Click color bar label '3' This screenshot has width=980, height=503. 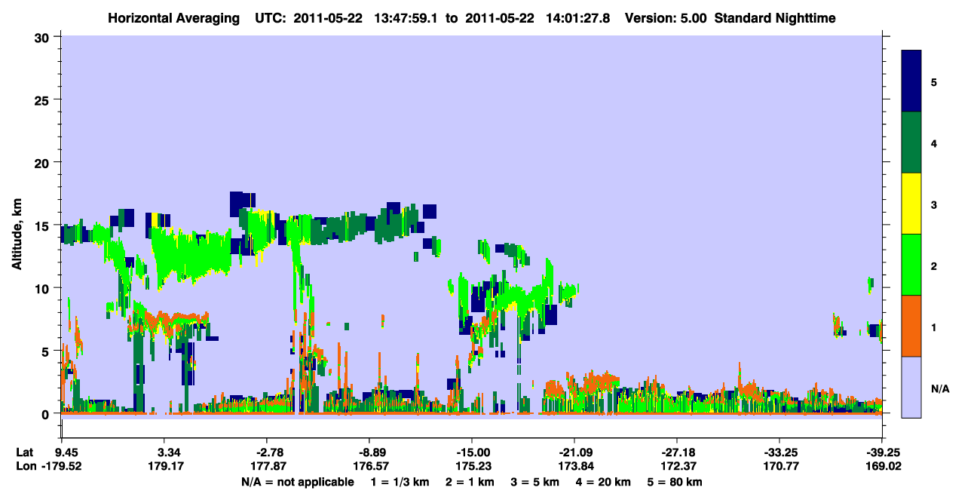(934, 204)
